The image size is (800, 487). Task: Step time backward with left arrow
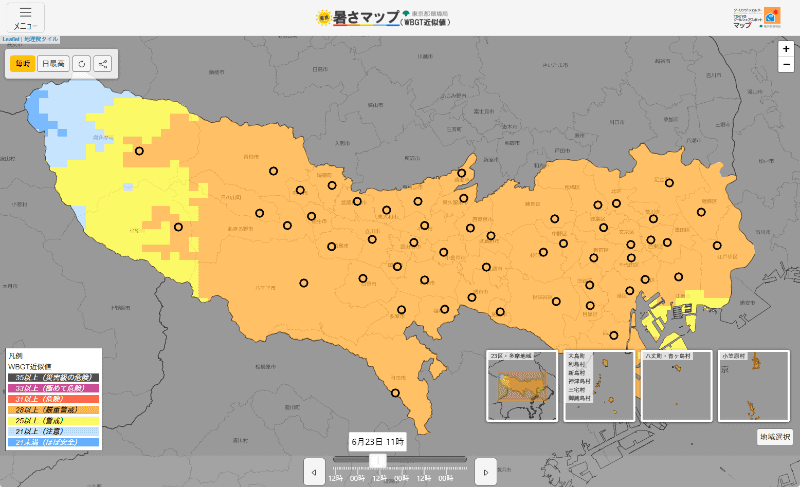coord(314,472)
